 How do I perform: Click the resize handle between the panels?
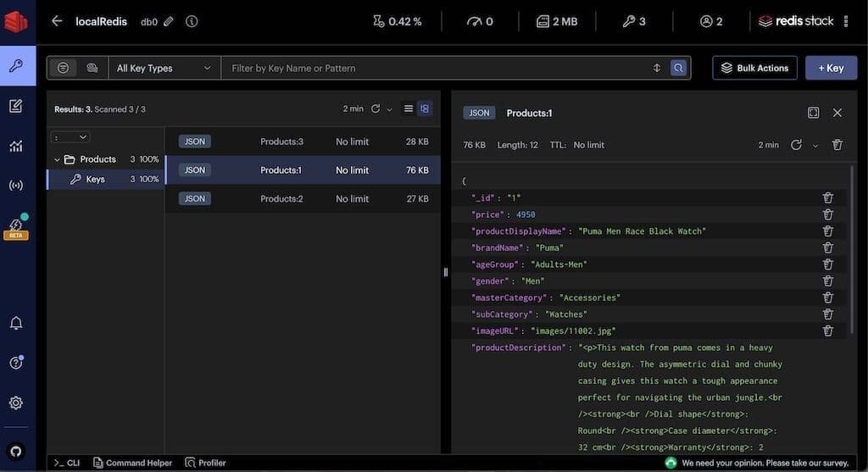click(x=446, y=272)
